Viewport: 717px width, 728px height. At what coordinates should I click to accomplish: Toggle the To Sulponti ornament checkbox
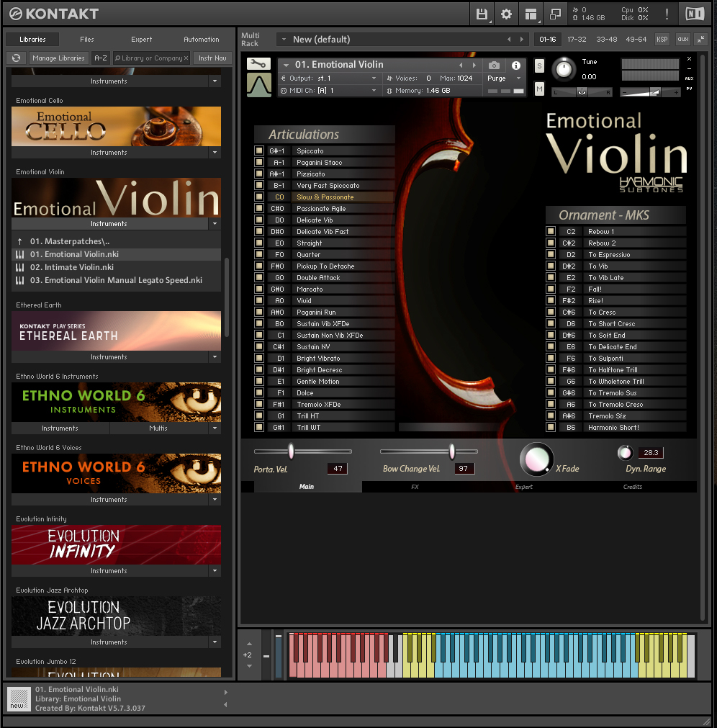[551, 358]
